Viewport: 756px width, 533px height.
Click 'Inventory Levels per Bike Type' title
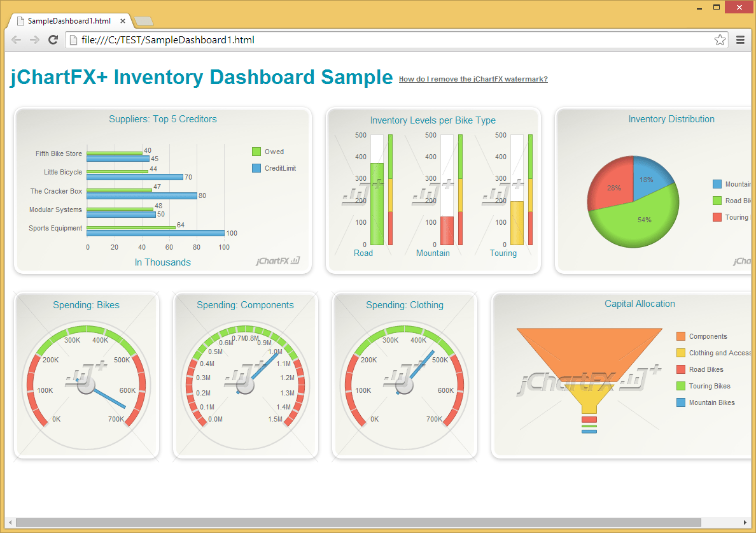pyautogui.click(x=433, y=120)
